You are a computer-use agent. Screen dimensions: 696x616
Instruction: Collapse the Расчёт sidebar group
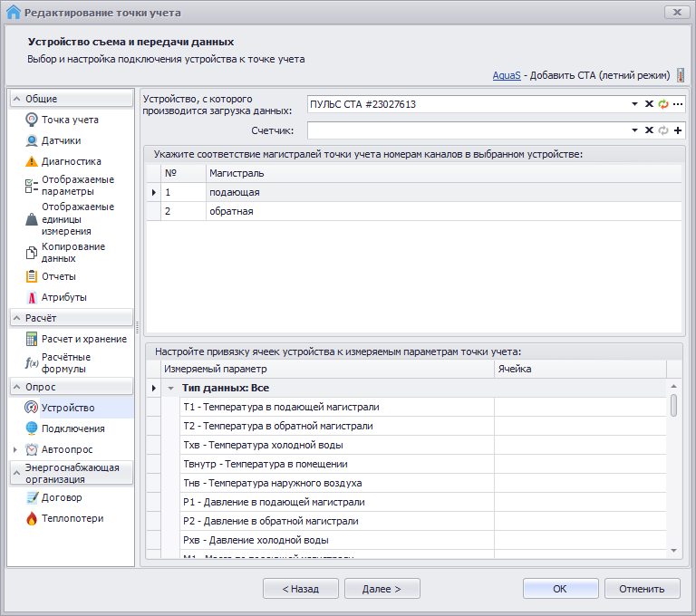point(16,318)
